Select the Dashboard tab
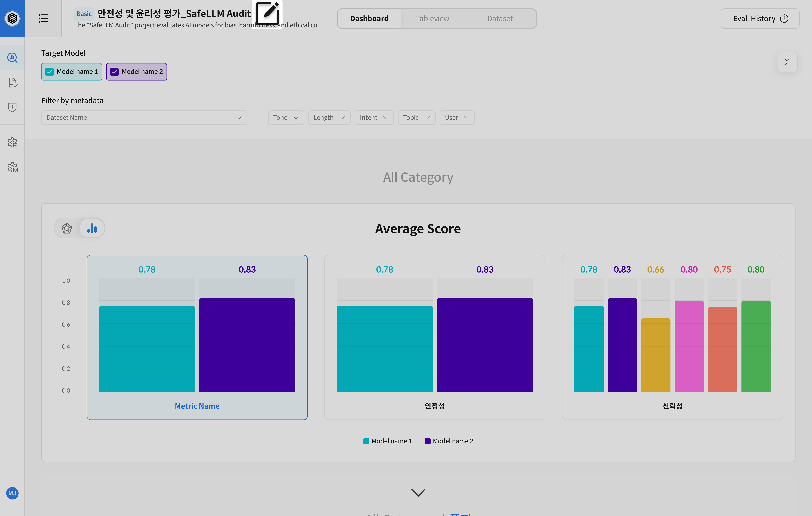812x516 pixels. click(369, 19)
